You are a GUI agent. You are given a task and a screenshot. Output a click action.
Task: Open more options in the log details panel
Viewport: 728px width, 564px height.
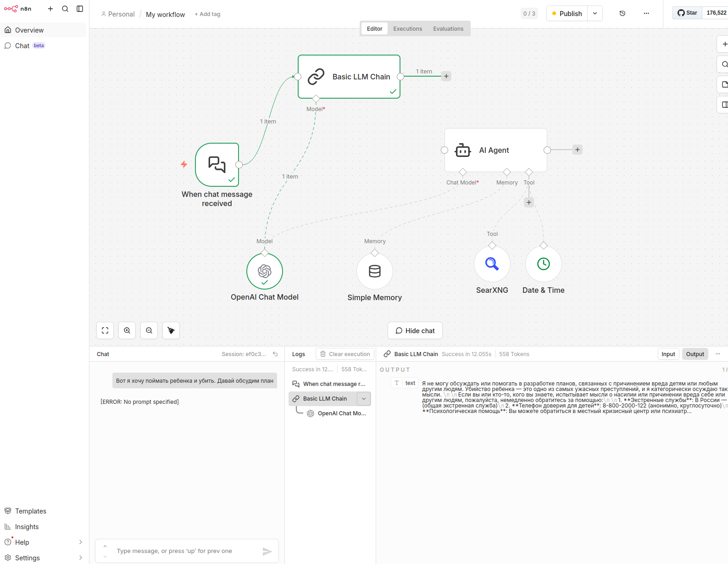click(x=718, y=354)
